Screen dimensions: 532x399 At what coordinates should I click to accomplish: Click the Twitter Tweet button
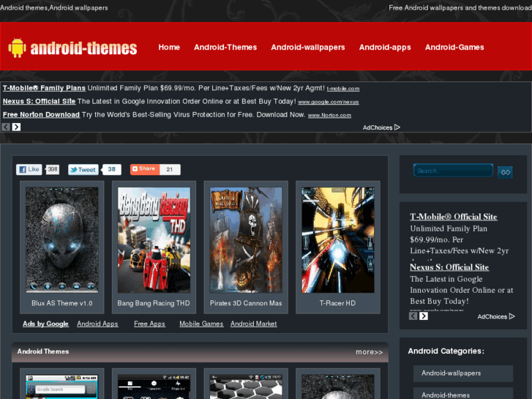tap(83, 169)
